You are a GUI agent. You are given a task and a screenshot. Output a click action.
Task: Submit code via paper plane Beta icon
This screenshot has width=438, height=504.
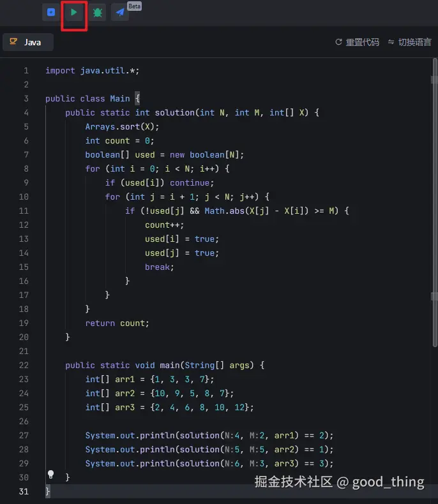click(120, 13)
